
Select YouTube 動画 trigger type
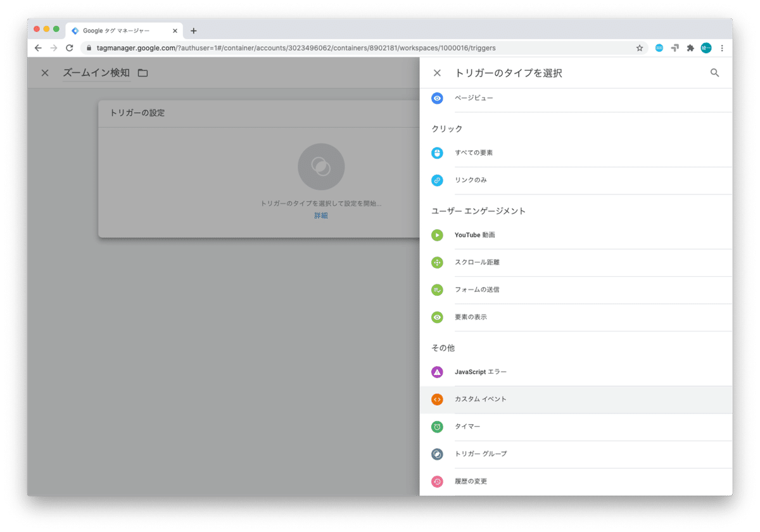[576, 235]
